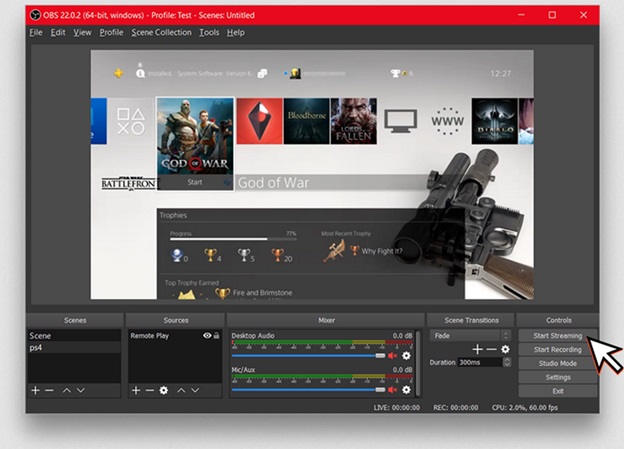The height and width of the screenshot is (449, 624).
Task: Click the Battlefront logo in preview
Action: tap(130, 184)
